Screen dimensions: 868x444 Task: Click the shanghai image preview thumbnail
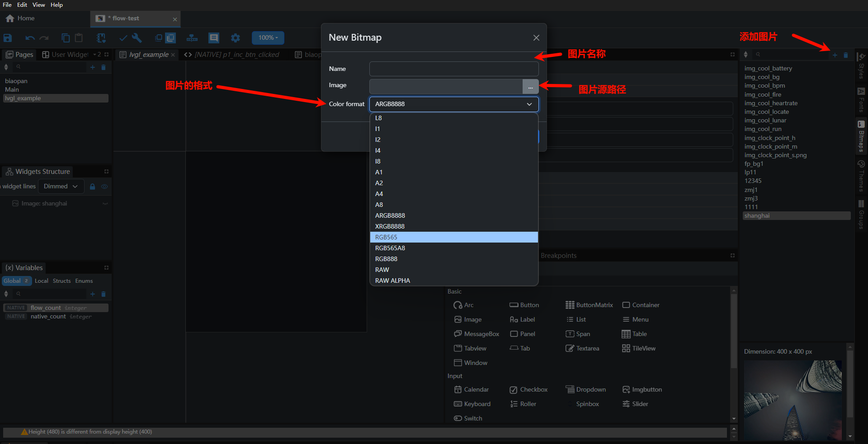coord(793,400)
